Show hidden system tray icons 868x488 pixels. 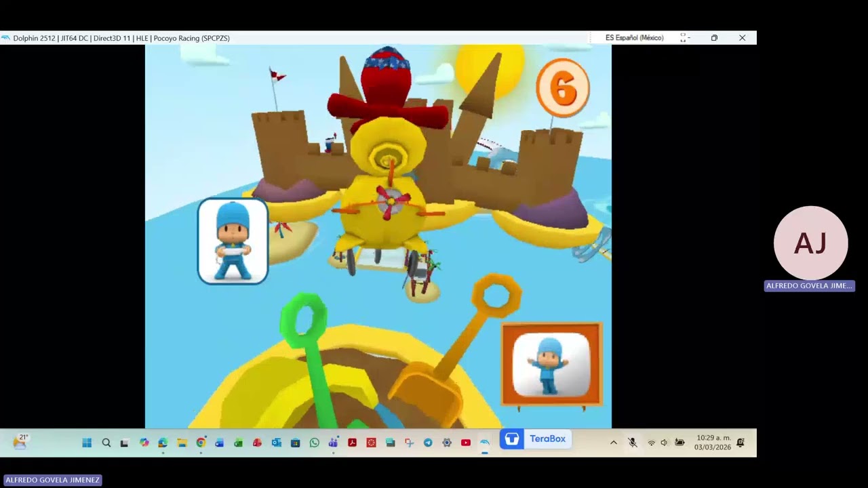point(614,443)
